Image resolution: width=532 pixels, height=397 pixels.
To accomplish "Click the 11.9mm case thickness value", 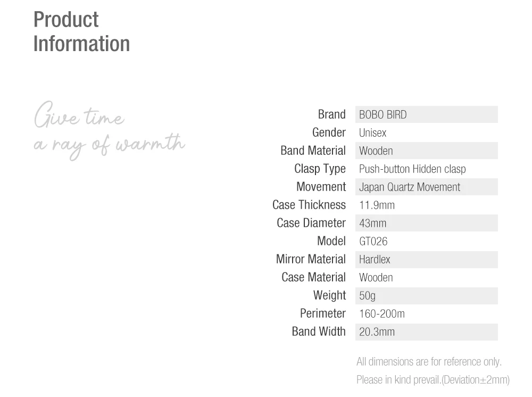I will [x=377, y=205].
